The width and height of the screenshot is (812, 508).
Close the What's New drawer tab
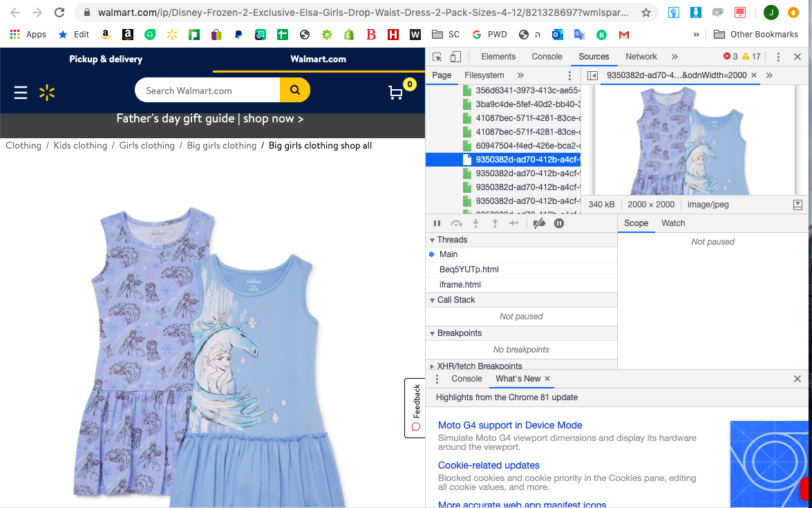click(547, 379)
